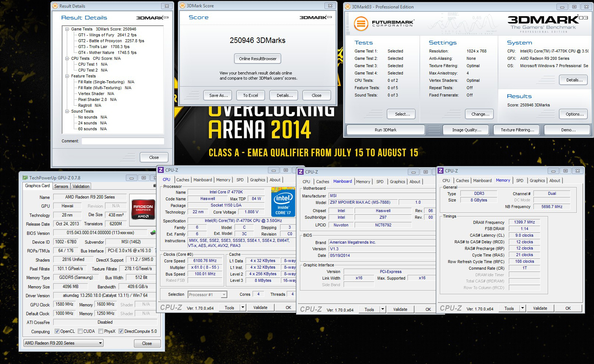The height and width of the screenshot is (364, 594).
Task: Click the System Details button in 3DMark03
Action: pos(574,80)
